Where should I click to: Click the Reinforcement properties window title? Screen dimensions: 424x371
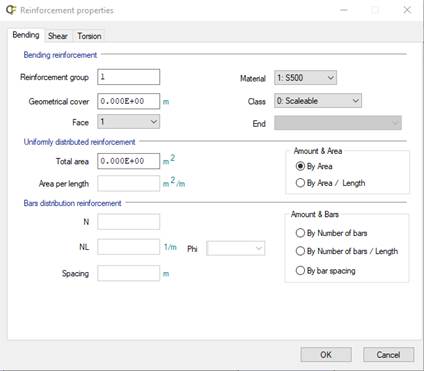pyautogui.click(x=67, y=10)
